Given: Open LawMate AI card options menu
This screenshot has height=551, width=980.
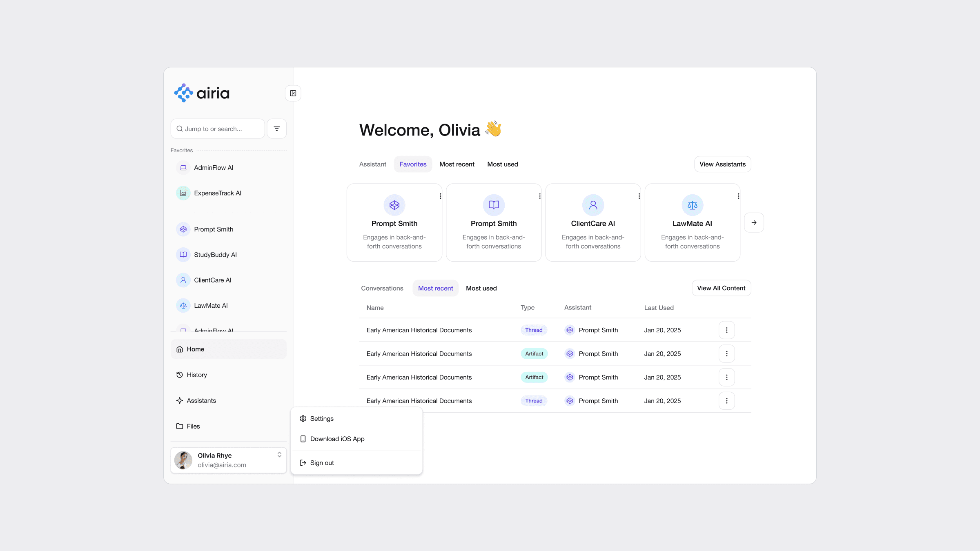Looking at the screenshot, I should pyautogui.click(x=738, y=196).
